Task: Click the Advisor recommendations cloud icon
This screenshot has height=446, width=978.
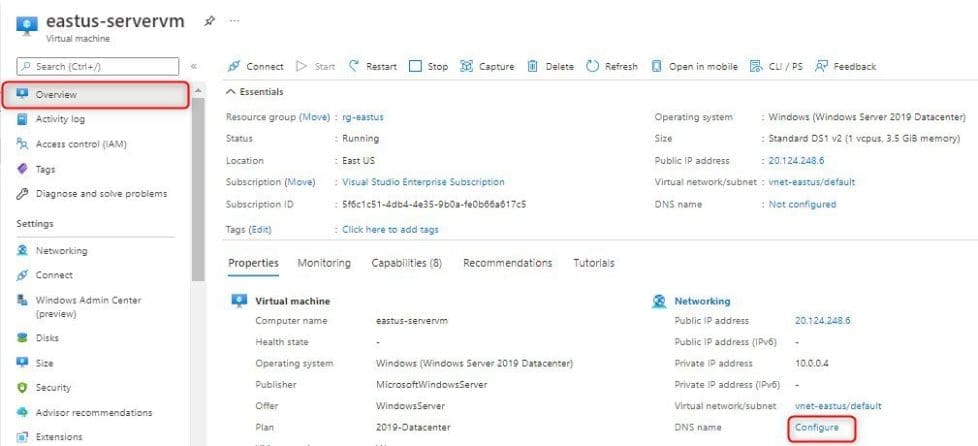Action: [22, 412]
